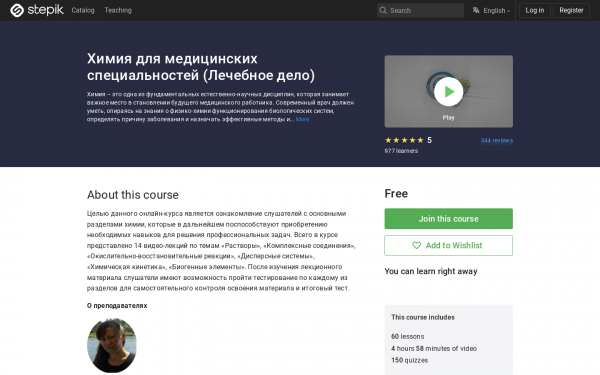This screenshot has height=375, width=600.
Task: Click 'This course includes' heading
Action: point(423,317)
